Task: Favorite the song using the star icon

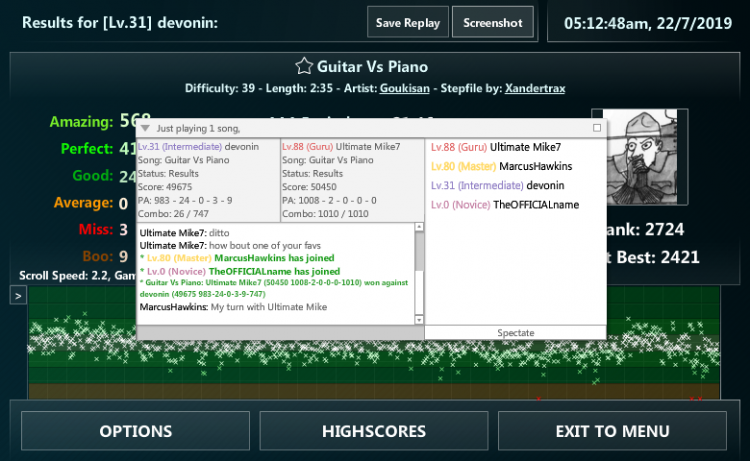Action: 304,67
